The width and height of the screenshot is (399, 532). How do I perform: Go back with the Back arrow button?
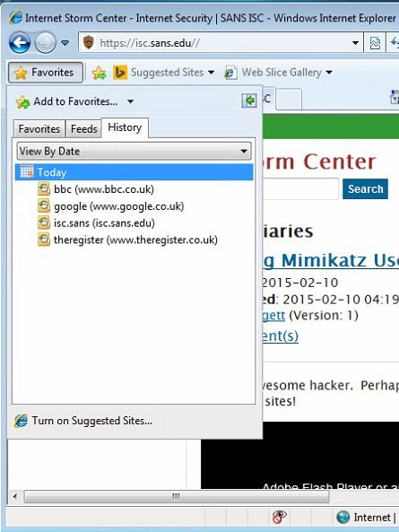[x=20, y=43]
